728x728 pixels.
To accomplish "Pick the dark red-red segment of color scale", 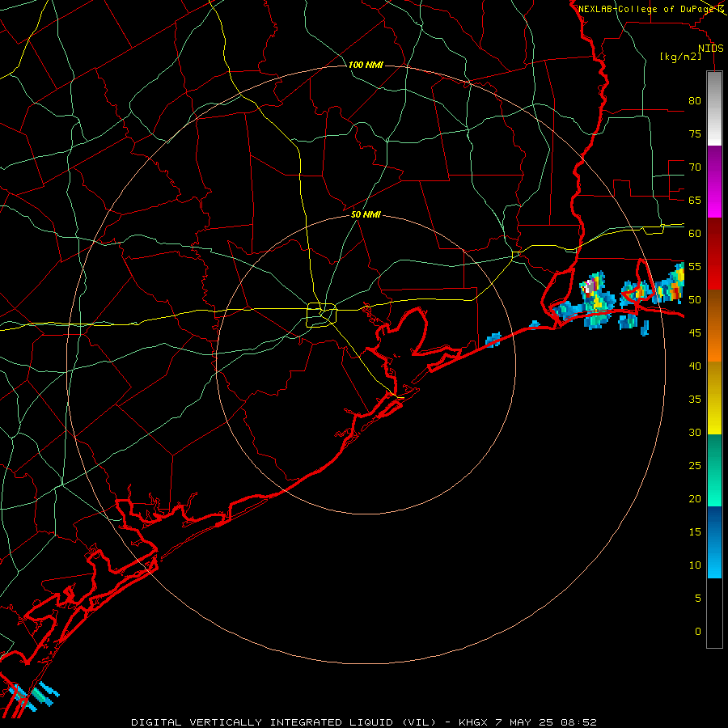I will pos(714,253).
